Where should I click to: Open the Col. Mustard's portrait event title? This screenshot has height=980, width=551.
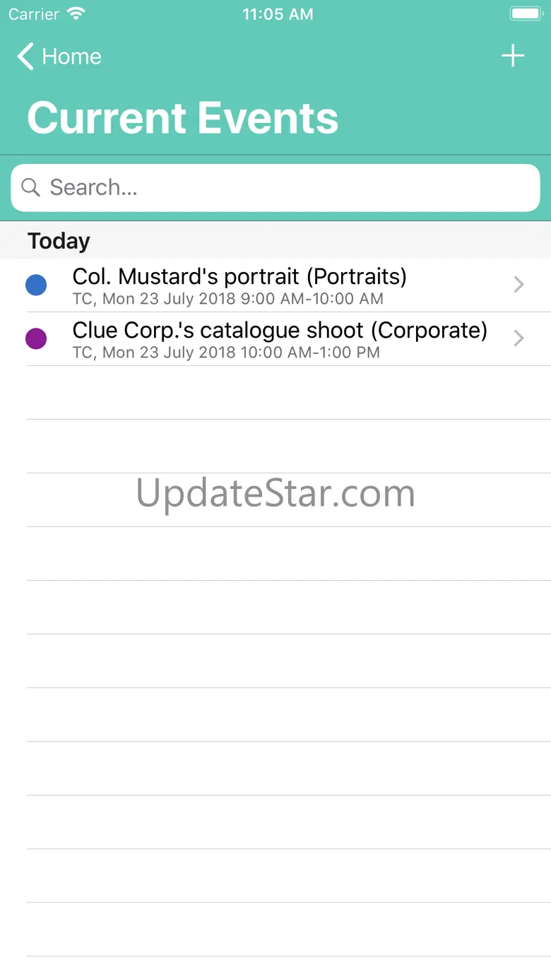(239, 276)
